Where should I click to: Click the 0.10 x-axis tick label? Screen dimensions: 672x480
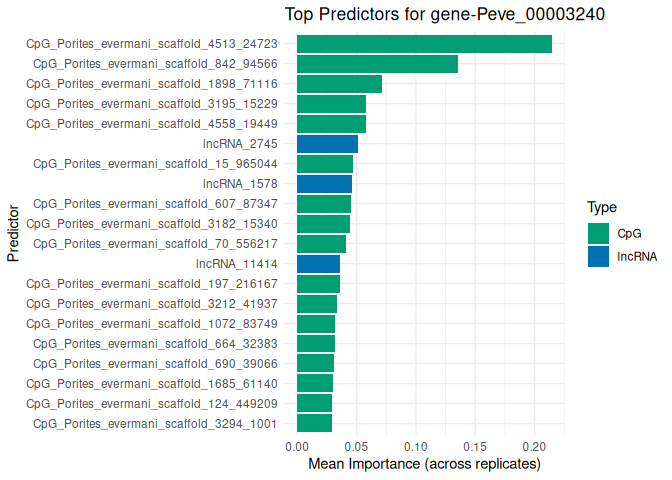[x=415, y=446]
